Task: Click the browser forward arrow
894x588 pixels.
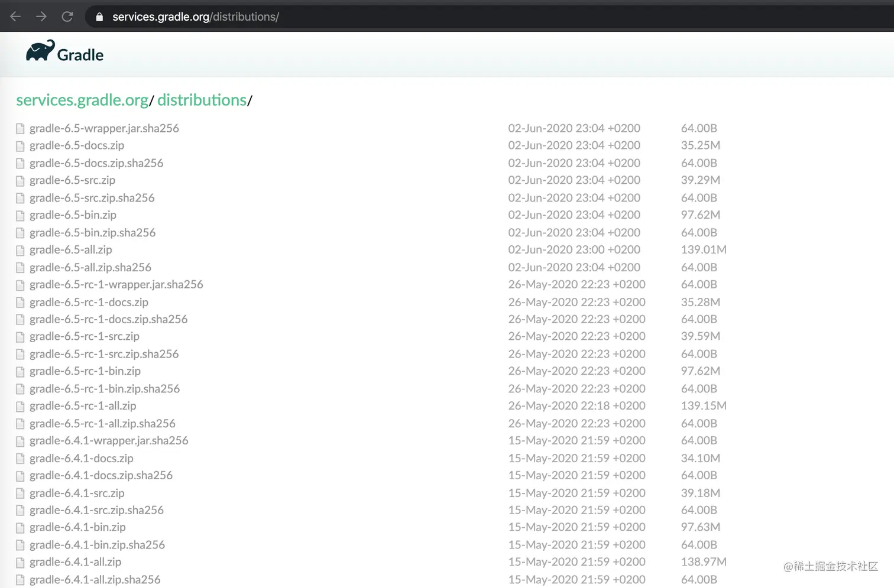Action: pos(41,17)
